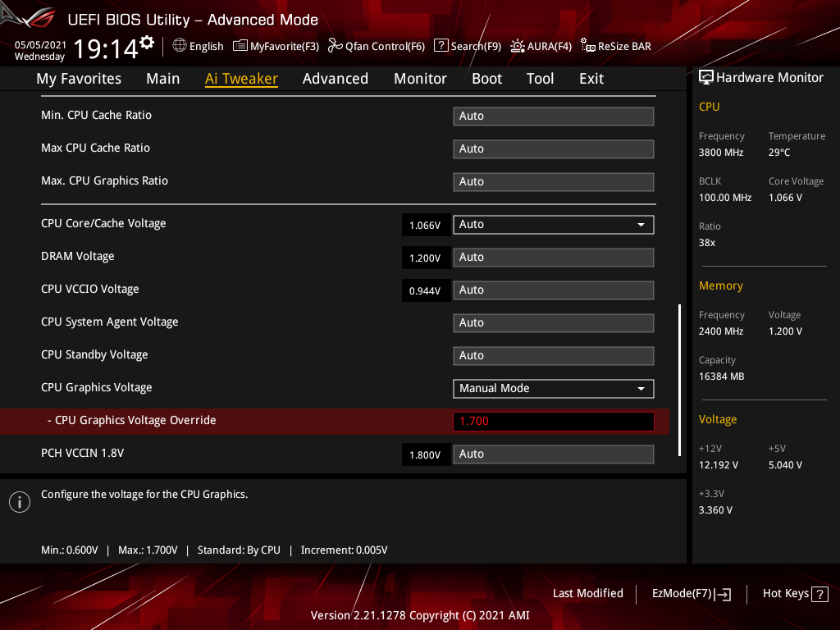Click PCH VCCIN 1.8V Auto field
The image size is (840, 630).
[x=554, y=454]
